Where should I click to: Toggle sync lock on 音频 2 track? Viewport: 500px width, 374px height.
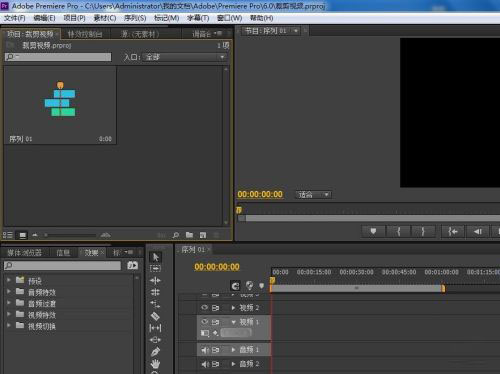click(216, 364)
